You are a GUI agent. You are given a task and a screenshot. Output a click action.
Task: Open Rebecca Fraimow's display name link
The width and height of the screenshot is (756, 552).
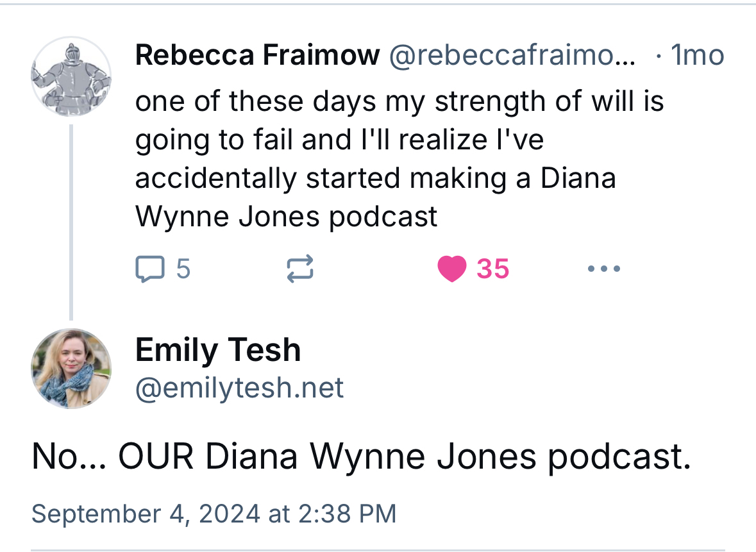pos(257,56)
